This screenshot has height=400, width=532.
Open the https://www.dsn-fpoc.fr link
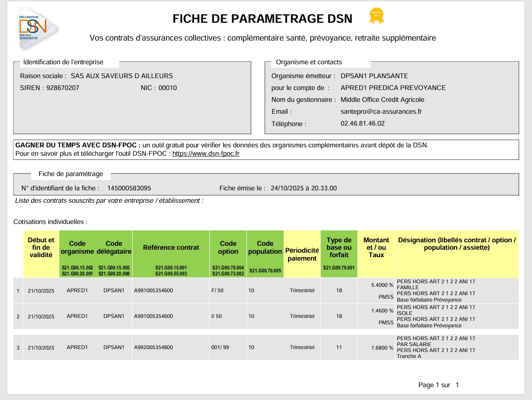tap(205, 154)
